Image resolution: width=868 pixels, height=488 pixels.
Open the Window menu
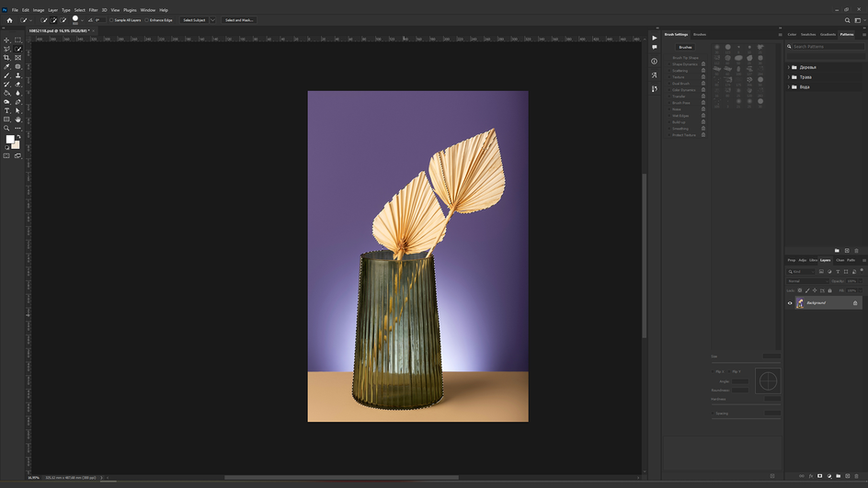[x=148, y=10]
